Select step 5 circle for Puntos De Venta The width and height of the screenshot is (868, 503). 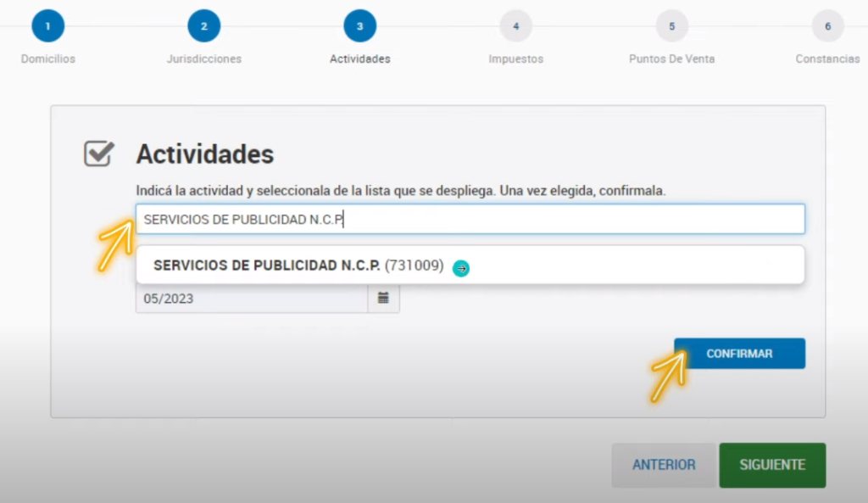point(671,25)
